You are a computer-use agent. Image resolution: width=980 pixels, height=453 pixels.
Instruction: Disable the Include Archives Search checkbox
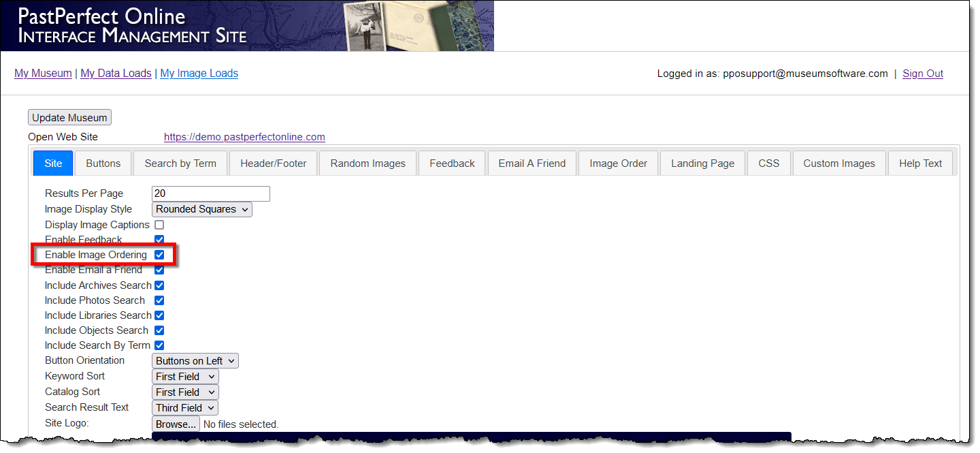coord(159,285)
